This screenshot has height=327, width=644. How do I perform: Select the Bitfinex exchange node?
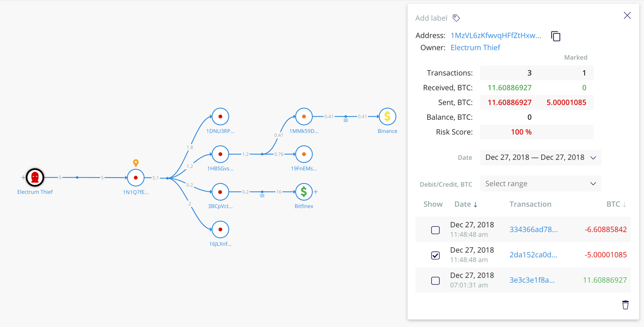pos(304,191)
